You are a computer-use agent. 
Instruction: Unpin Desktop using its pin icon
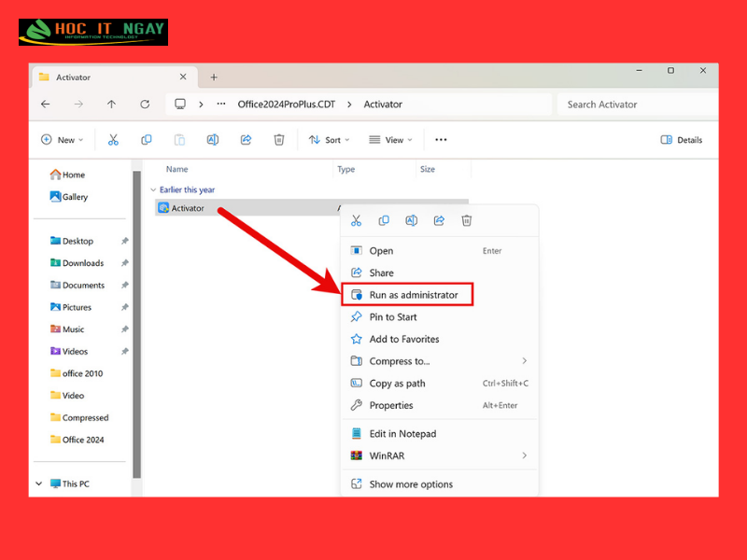click(x=125, y=241)
